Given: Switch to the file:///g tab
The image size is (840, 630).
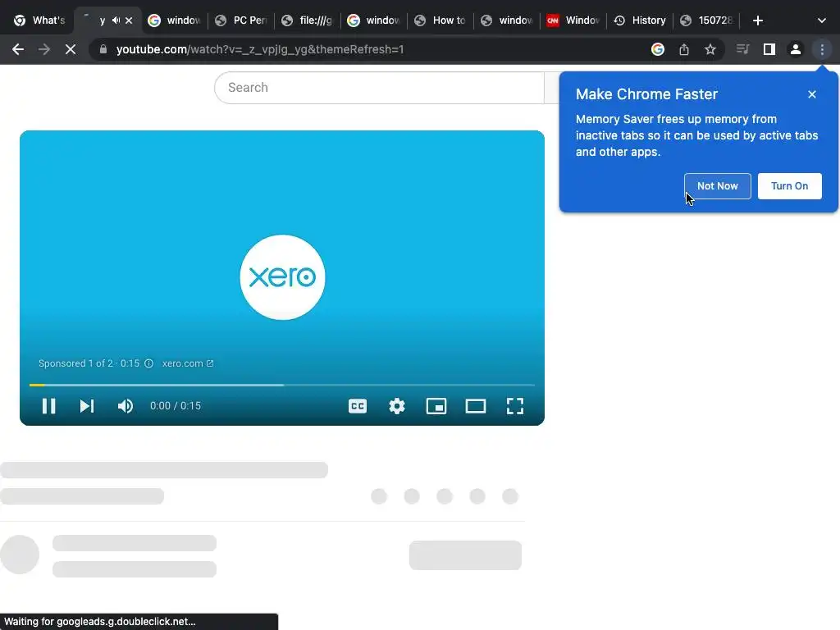Looking at the screenshot, I should click(308, 21).
